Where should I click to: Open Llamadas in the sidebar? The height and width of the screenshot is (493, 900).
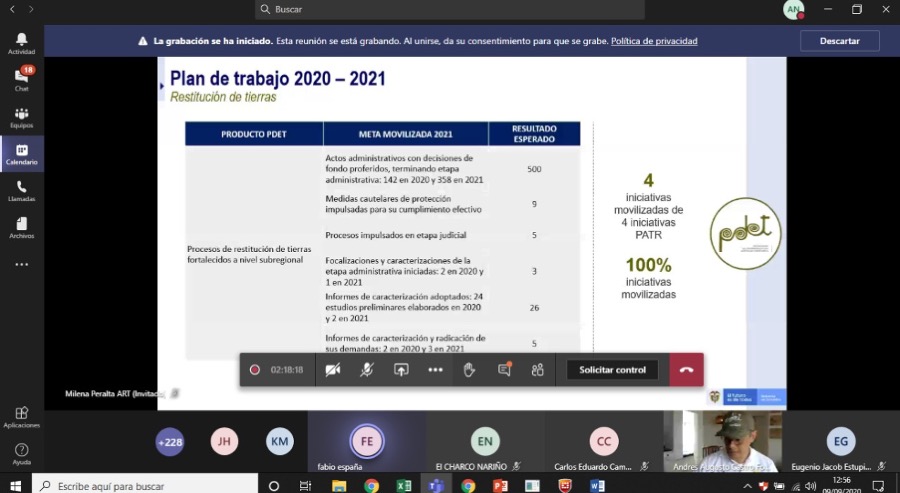pos(21,191)
